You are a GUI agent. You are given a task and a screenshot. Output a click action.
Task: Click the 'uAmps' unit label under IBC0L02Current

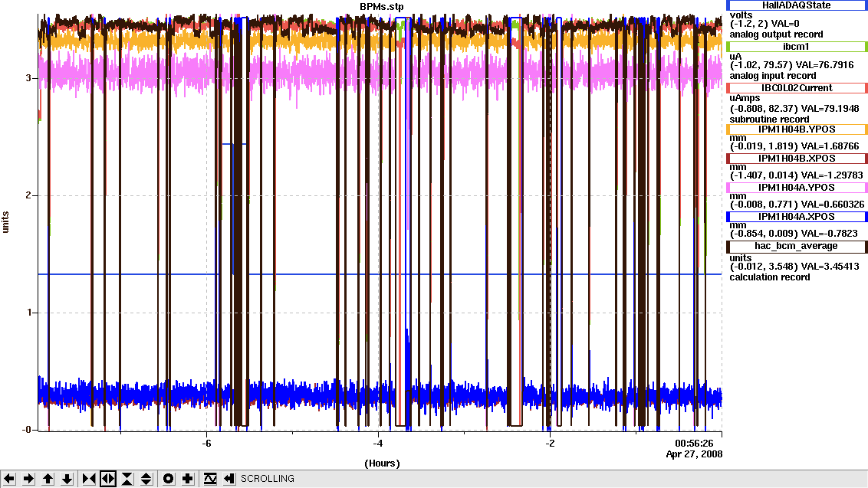coord(745,98)
